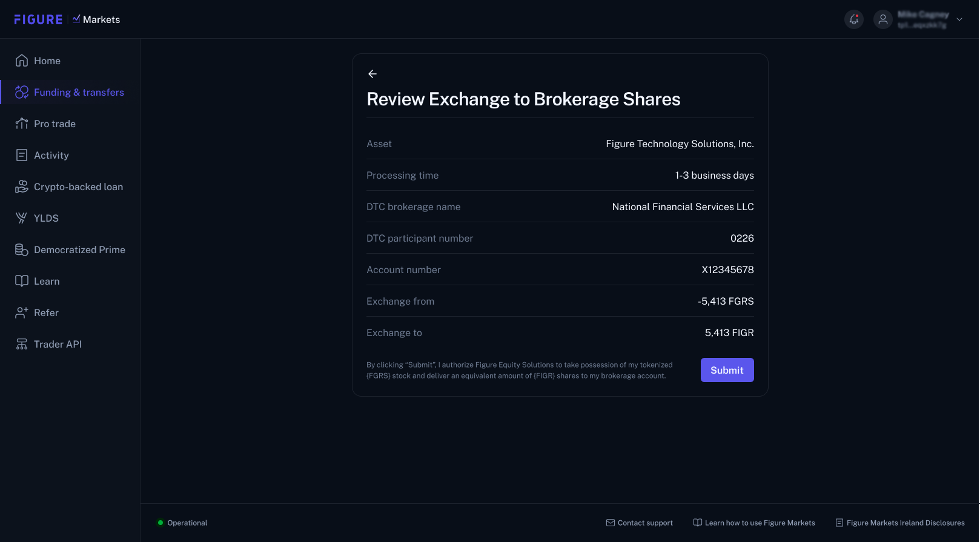This screenshot has height=542, width=980.
Task: Click the Figure logo
Action: point(38,19)
